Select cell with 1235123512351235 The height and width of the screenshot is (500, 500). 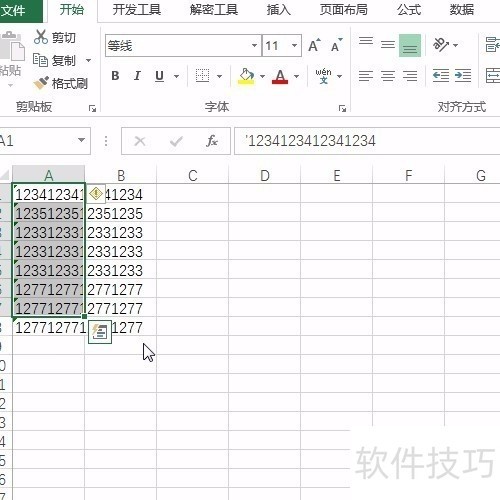(x=49, y=213)
